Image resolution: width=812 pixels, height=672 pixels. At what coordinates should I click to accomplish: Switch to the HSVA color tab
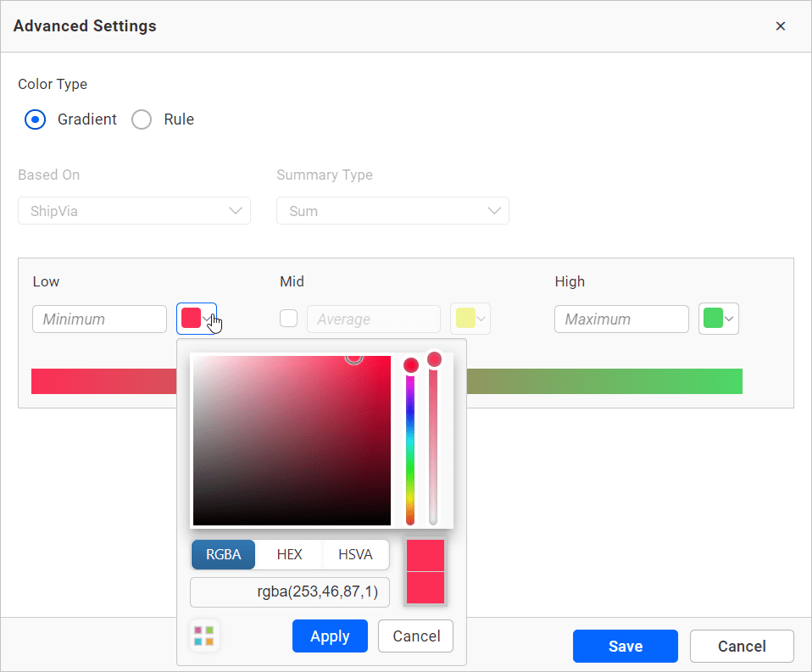(355, 555)
